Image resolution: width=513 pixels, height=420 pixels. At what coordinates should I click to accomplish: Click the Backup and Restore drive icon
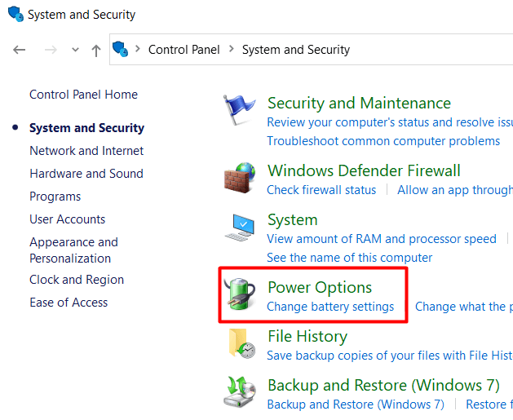pyautogui.click(x=239, y=392)
